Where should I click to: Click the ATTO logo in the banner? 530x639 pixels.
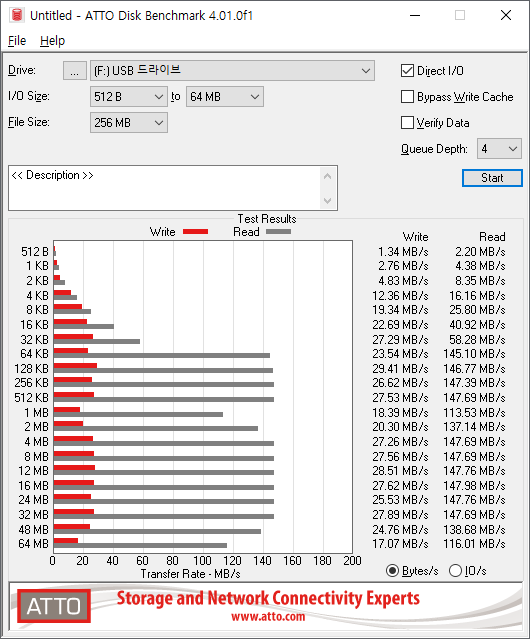point(54,606)
